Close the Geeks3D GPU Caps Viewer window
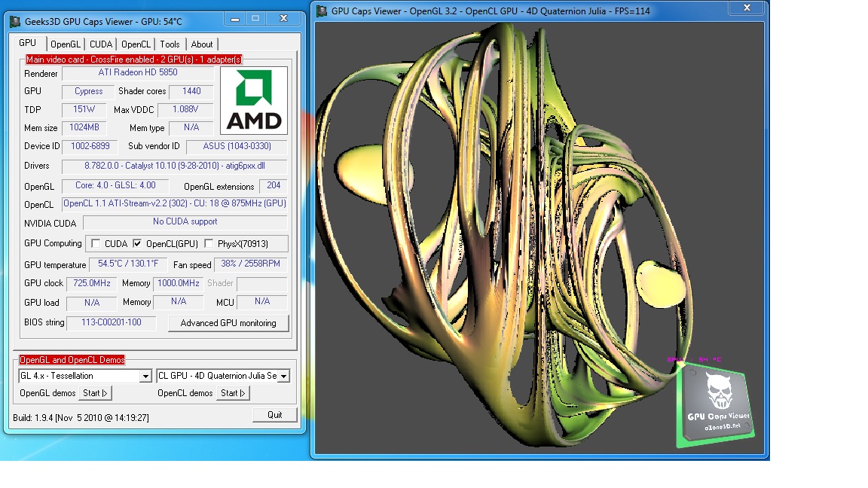Image resolution: width=868 pixels, height=488 pixels. 283,19
